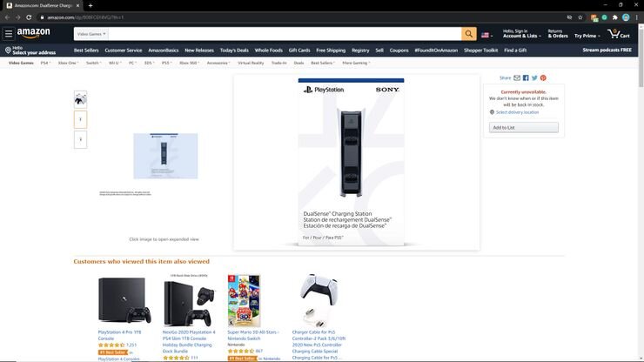Click Select delivery location link
Screen dimensions: 644x362
(x=517, y=112)
